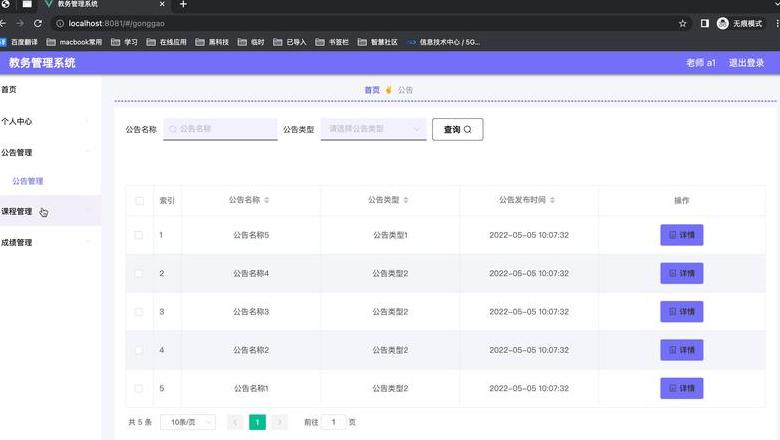Click the 老师 a1 user label
This screenshot has height=440, width=780.
click(700, 63)
